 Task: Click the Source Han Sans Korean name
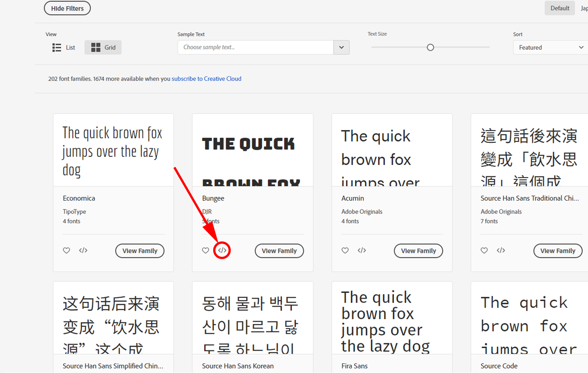pyautogui.click(x=238, y=366)
